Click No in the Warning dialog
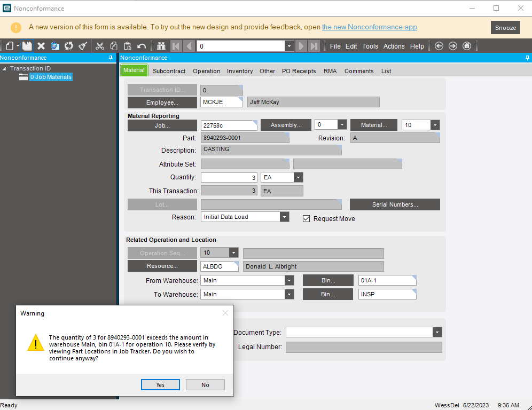 coord(205,385)
